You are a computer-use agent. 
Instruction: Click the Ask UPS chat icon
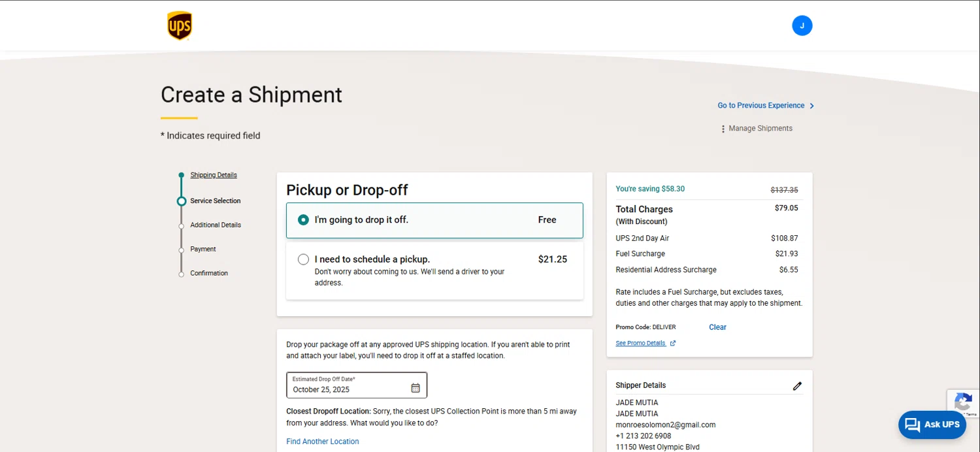pos(913,425)
